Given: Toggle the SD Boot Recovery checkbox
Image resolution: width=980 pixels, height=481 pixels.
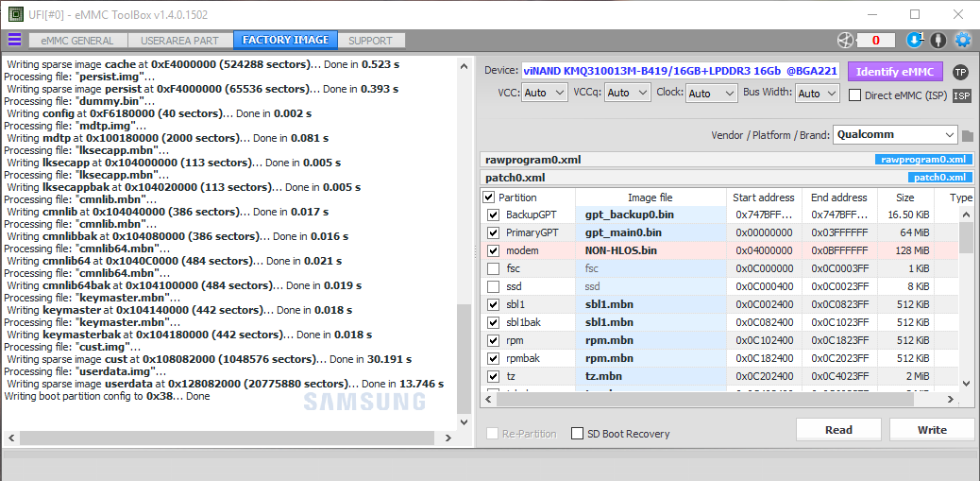Looking at the screenshot, I should coord(577,434).
